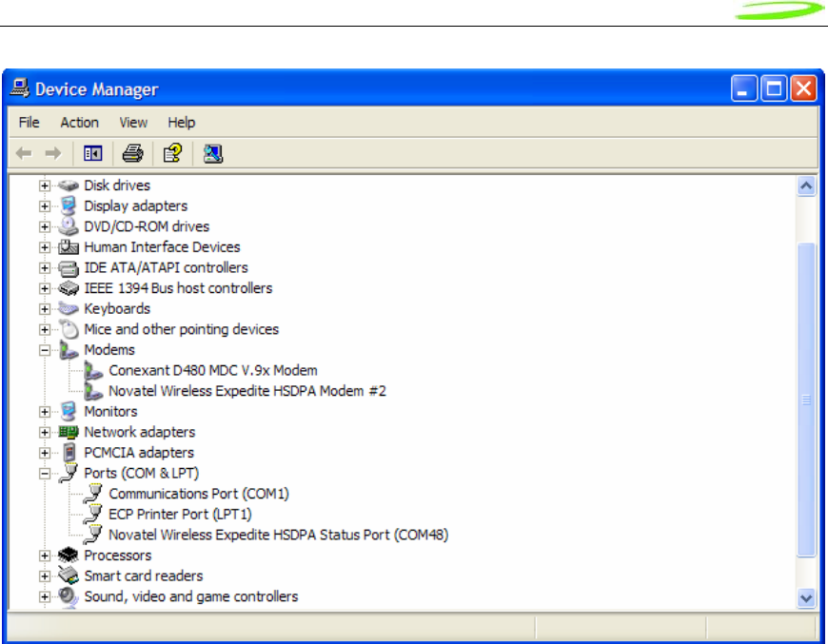Click the scrollbar down arrow
This screenshot has width=828, height=644.
[806, 598]
